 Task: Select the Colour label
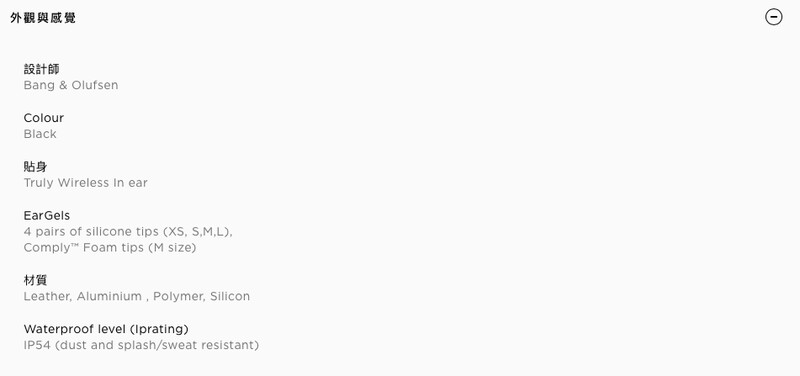[44, 118]
